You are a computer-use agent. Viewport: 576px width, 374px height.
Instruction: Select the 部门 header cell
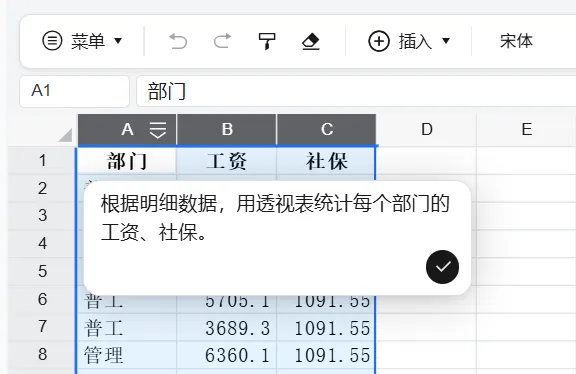pyautogui.click(x=127, y=161)
